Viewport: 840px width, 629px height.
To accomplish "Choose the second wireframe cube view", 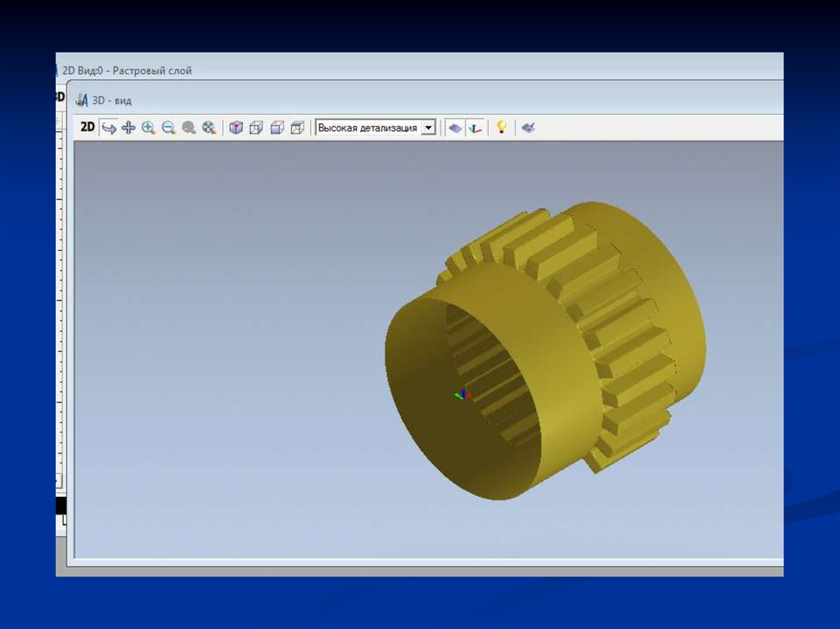I will coord(256,127).
